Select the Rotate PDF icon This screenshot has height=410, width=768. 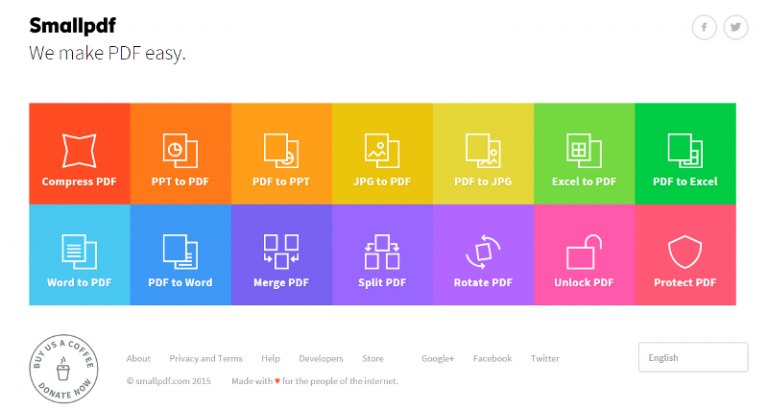click(483, 251)
